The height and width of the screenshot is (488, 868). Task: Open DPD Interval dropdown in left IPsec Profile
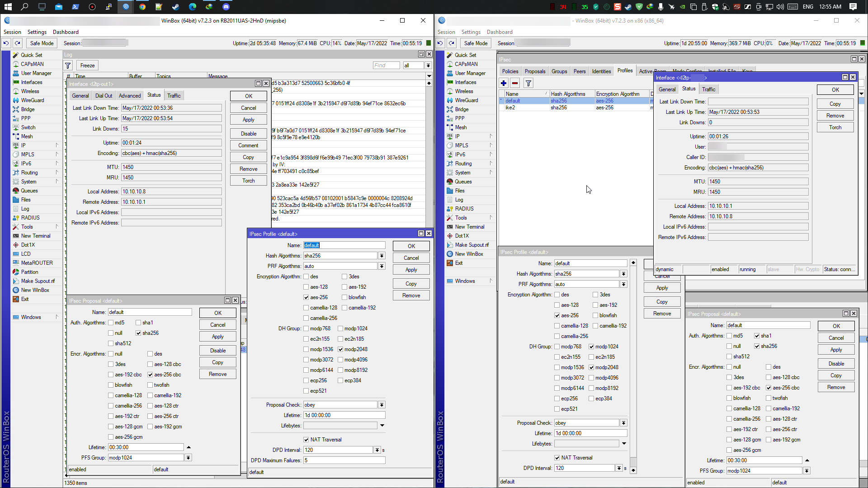coord(377,450)
